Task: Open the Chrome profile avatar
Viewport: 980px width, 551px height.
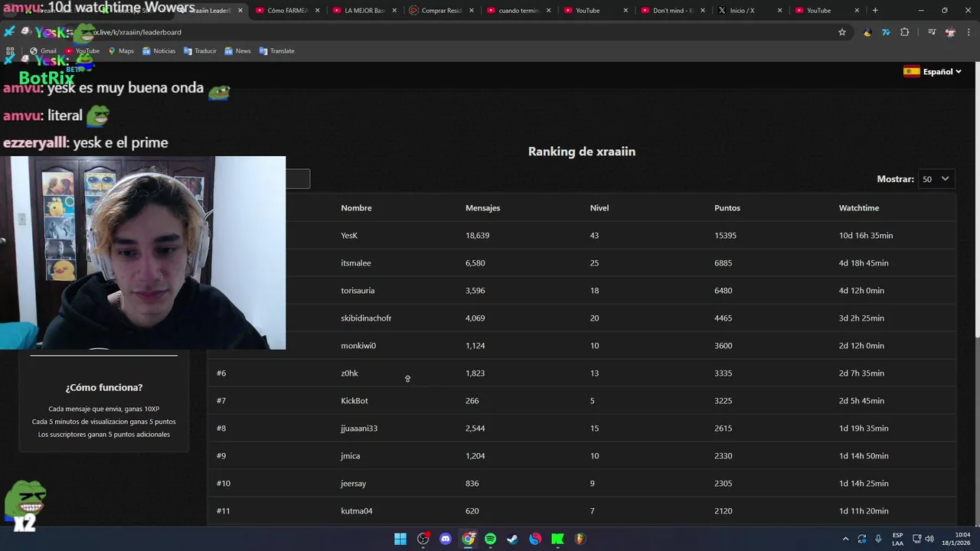Action: coord(950,32)
